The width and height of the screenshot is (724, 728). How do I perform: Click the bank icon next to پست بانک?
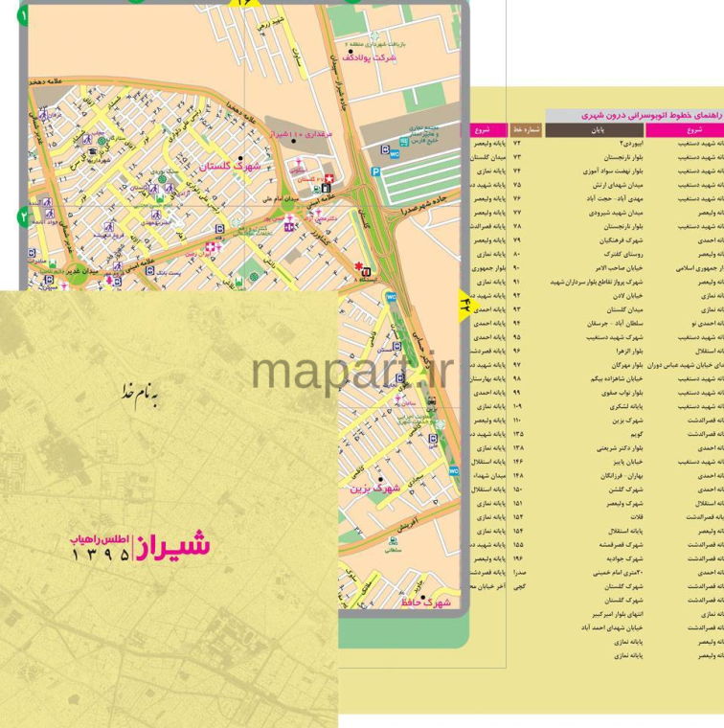(x=149, y=270)
